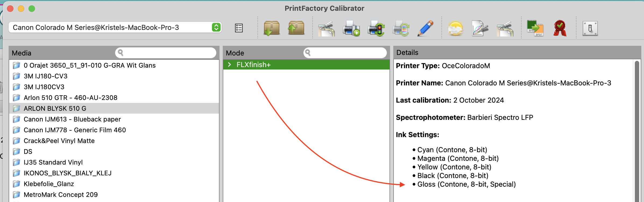This screenshot has height=202, width=644.
Task: Click 'Black (Contone, 8-bit)' ink entry
Action: [x=453, y=176]
